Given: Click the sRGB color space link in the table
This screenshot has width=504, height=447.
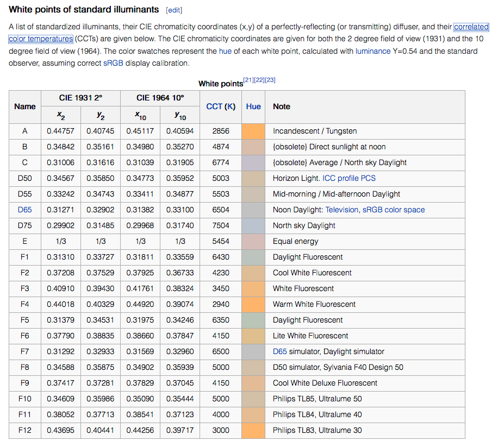Looking at the screenshot, I should click(394, 210).
